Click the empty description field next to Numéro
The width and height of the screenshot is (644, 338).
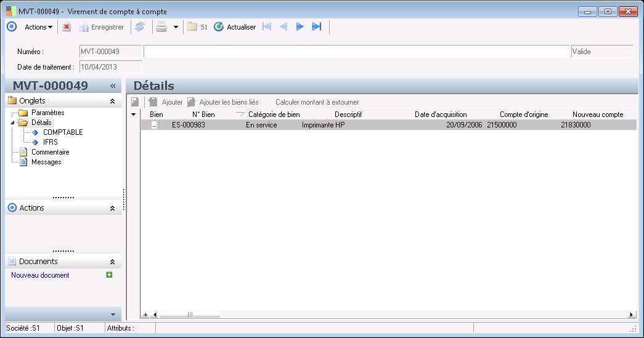point(356,52)
